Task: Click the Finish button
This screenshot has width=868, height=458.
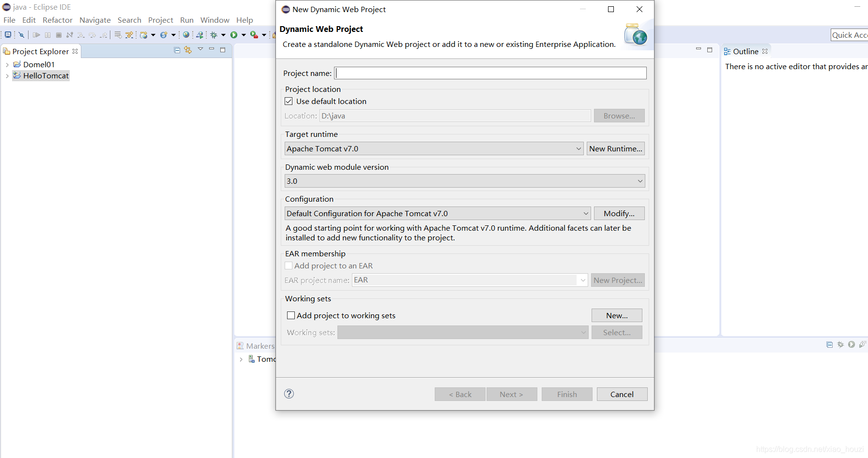Action: point(567,394)
